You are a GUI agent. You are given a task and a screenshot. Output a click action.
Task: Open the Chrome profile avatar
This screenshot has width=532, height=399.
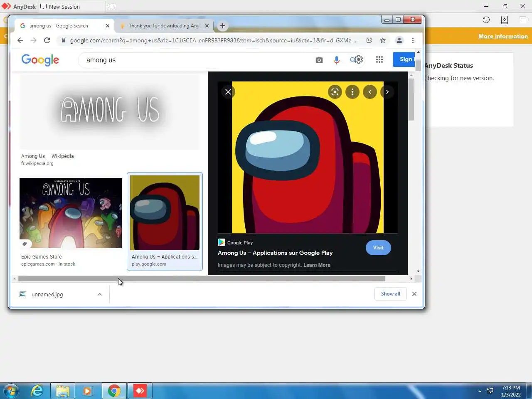pyautogui.click(x=399, y=40)
